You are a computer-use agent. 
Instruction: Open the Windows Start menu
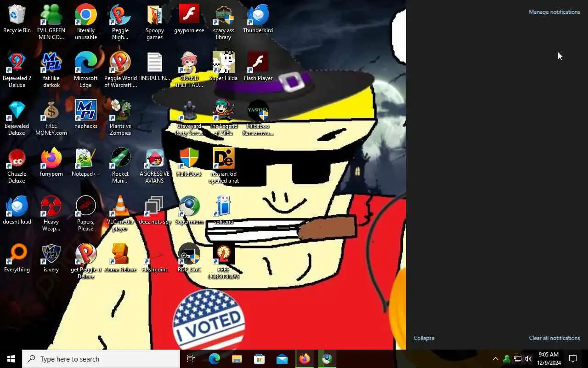tap(11, 359)
